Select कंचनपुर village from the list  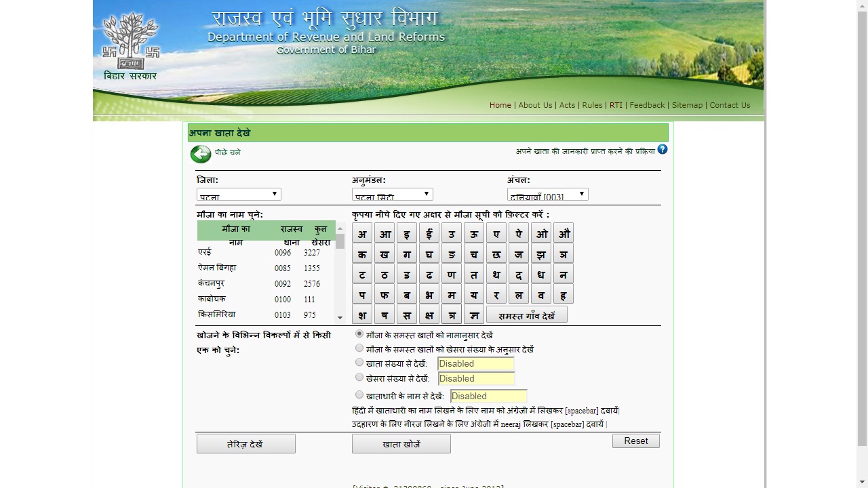pyautogui.click(x=212, y=283)
